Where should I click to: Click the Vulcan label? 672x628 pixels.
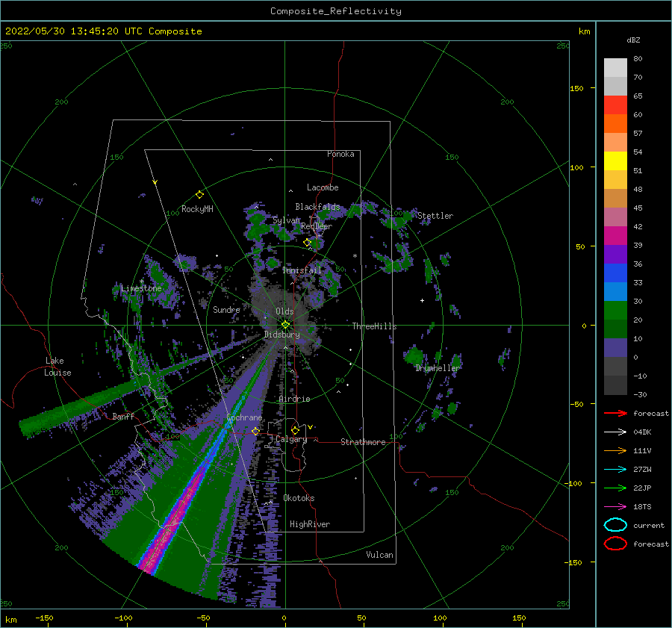click(380, 555)
